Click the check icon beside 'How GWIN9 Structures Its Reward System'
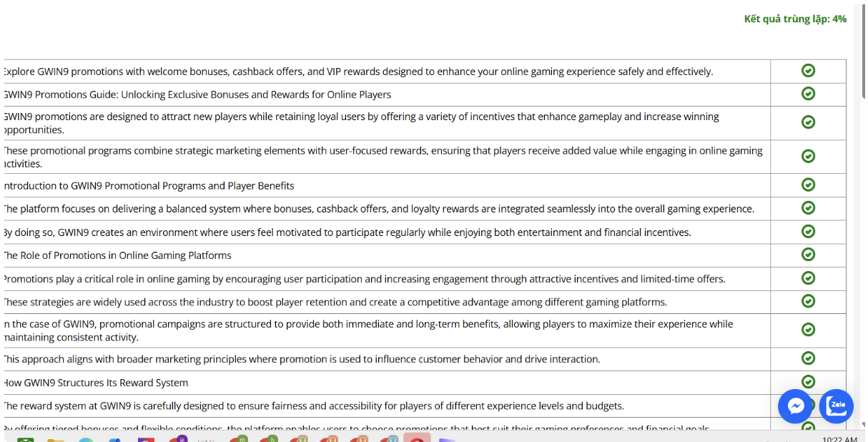The width and height of the screenshot is (868, 442). pyautogui.click(x=808, y=382)
